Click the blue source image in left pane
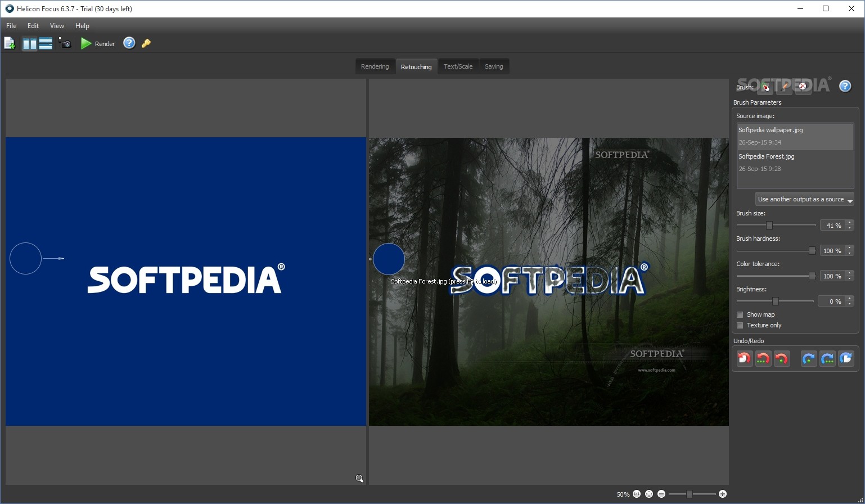The image size is (865, 504). click(x=186, y=281)
